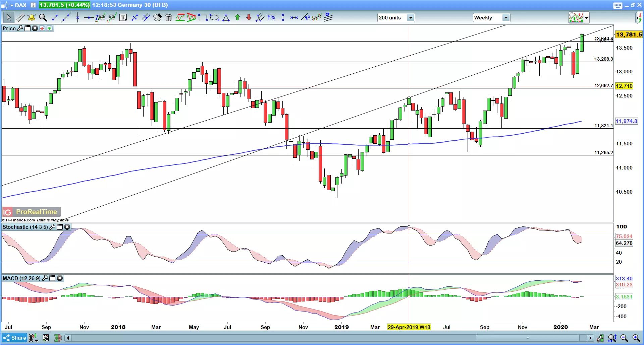Click the 12,710 price level label
644x345 pixels.
click(624, 86)
